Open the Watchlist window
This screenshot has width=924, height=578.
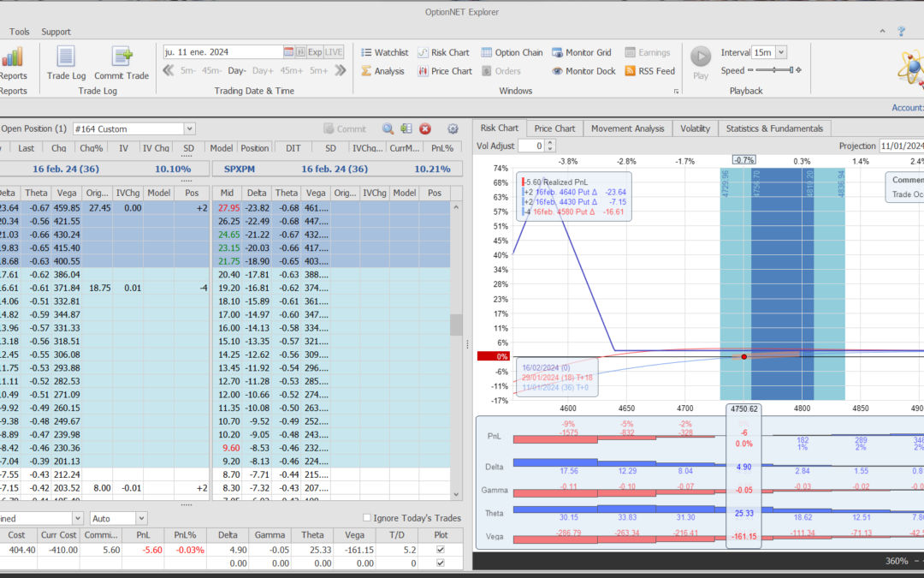383,52
